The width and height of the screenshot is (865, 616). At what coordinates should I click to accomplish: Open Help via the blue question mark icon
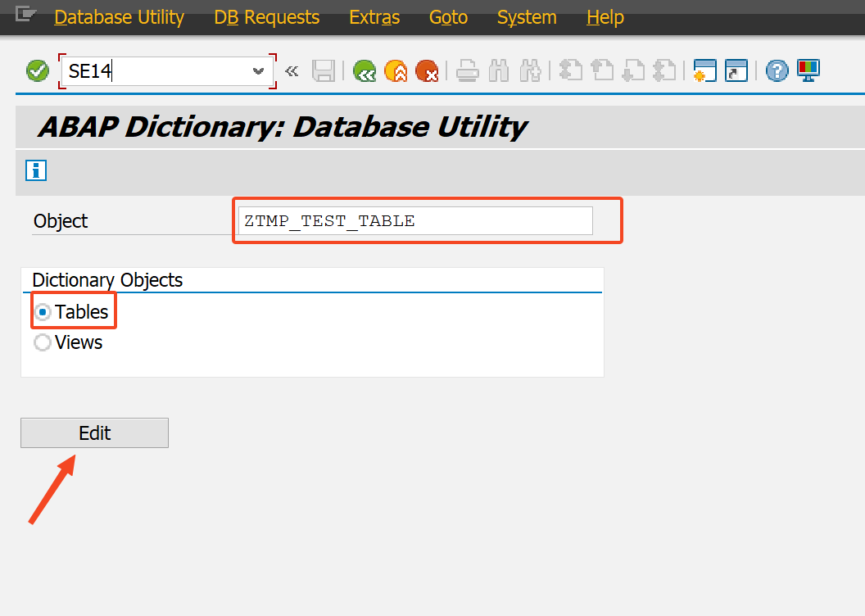(x=776, y=70)
